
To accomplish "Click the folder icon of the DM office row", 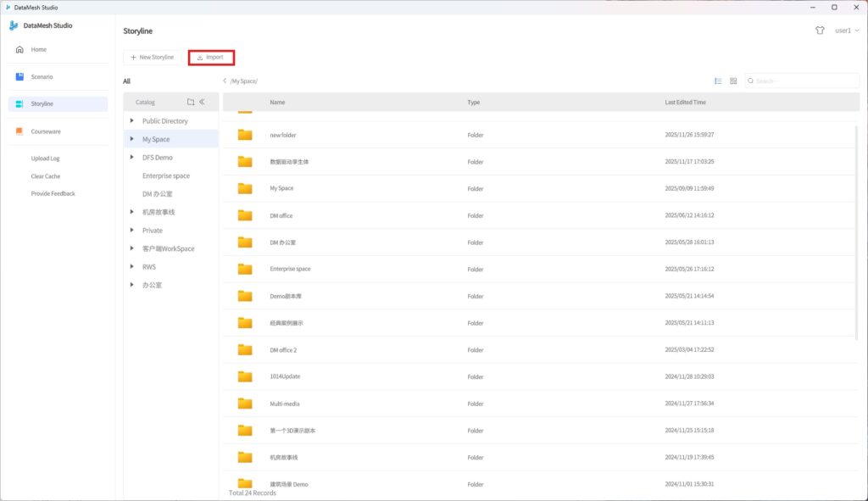I will [245, 215].
